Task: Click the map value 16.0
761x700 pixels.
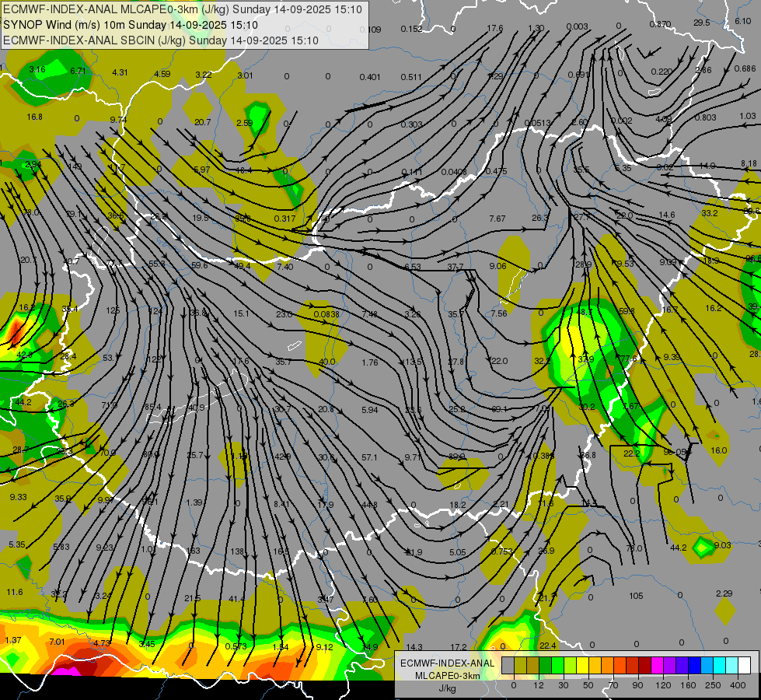Action: pos(719,450)
